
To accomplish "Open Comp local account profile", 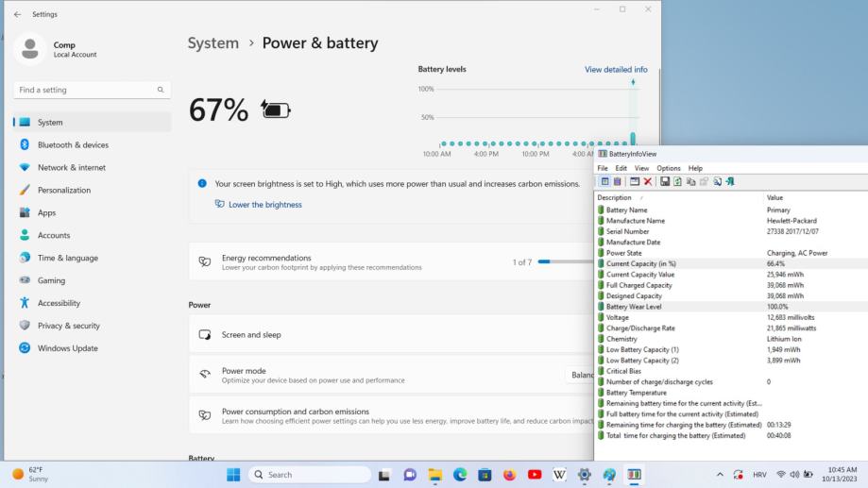I will pos(56,49).
